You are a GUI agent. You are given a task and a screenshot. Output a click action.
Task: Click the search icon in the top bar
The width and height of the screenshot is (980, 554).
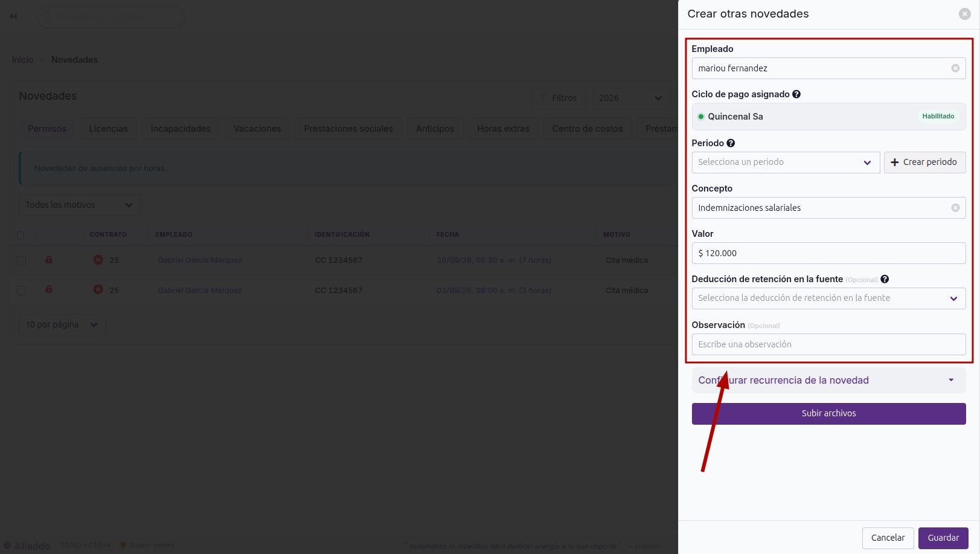[x=47, y=18]
